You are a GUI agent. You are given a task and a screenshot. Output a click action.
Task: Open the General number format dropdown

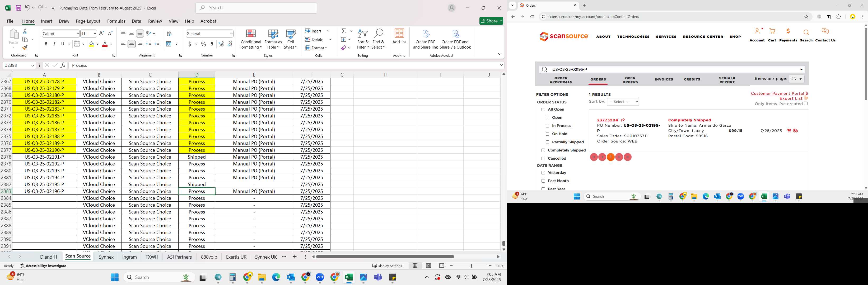pyautogui.click(x=231, y=33)
